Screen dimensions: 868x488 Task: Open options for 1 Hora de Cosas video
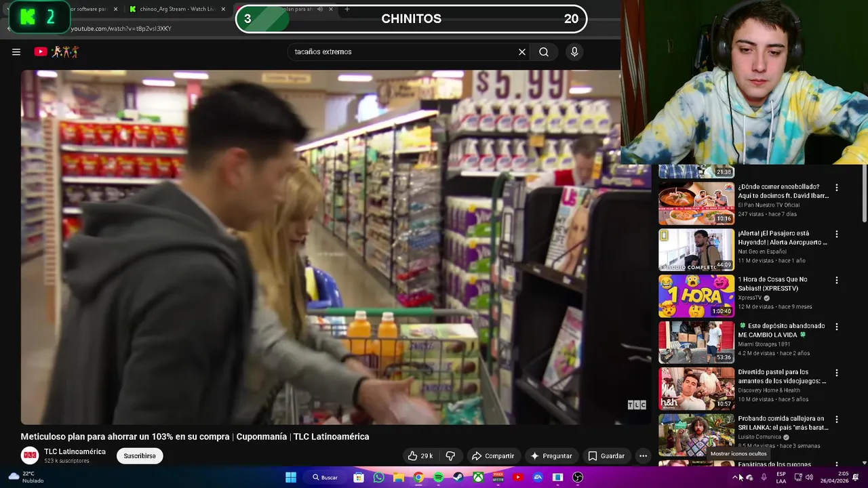(836, 280)
